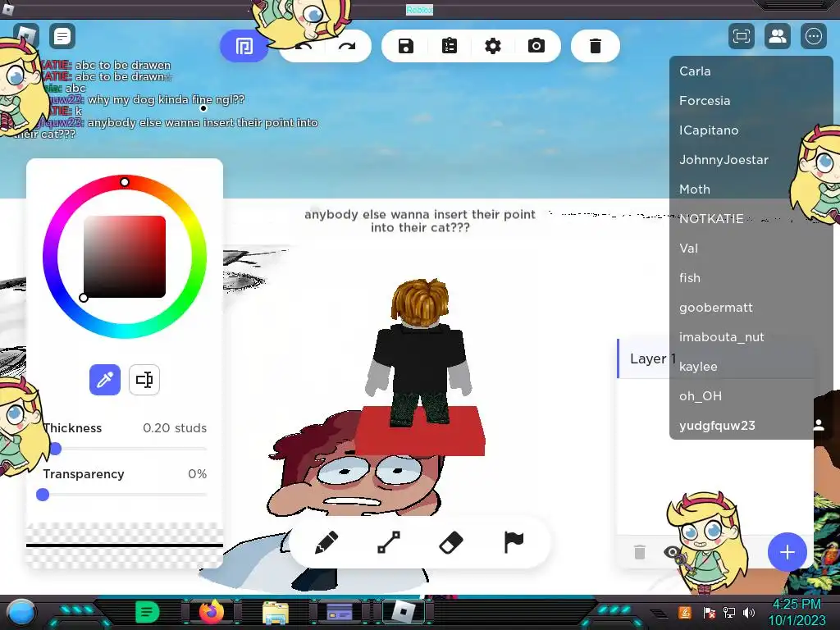The height and width of the screenshot is (630, 840).
Task: Open File Explorer from the taskbar
Action: 276,612
